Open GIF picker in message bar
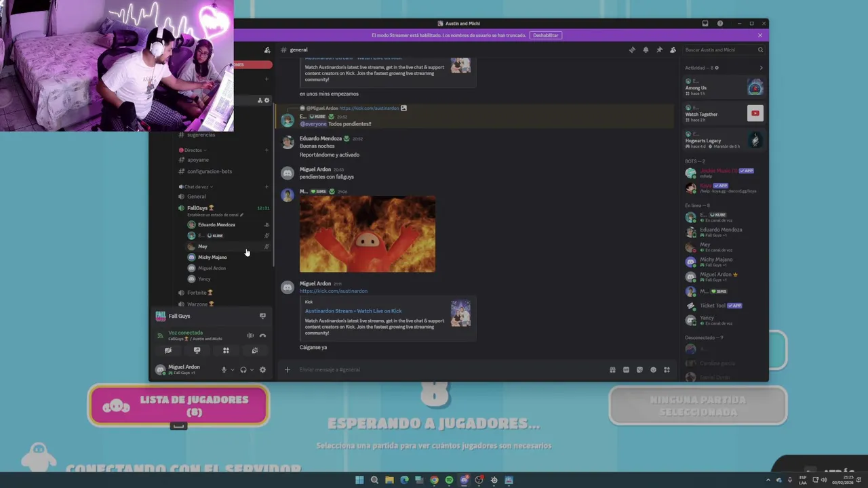 click(626, 369)
